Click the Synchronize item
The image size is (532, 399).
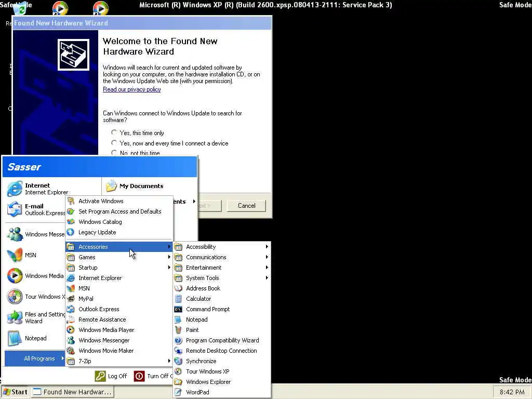[x=222, y=361]
